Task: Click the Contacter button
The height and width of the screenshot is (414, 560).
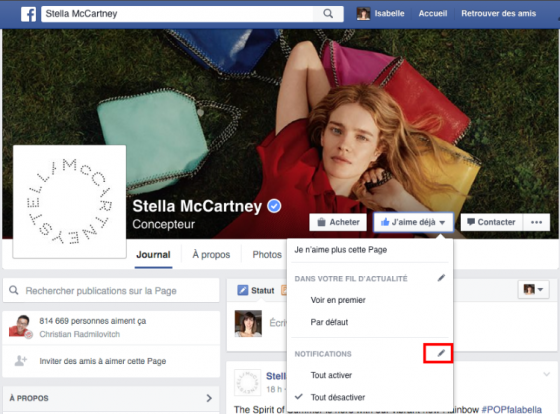Action: pyautogui.click(x=491, y=222)
